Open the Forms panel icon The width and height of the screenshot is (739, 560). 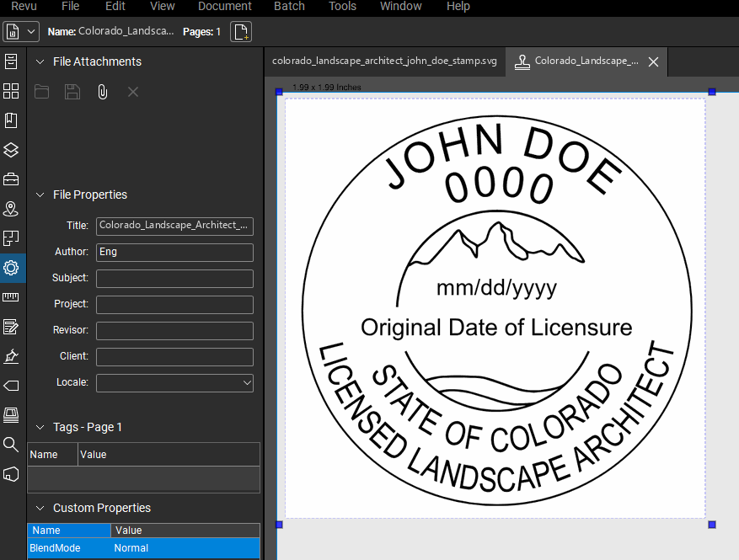[11, 327]
